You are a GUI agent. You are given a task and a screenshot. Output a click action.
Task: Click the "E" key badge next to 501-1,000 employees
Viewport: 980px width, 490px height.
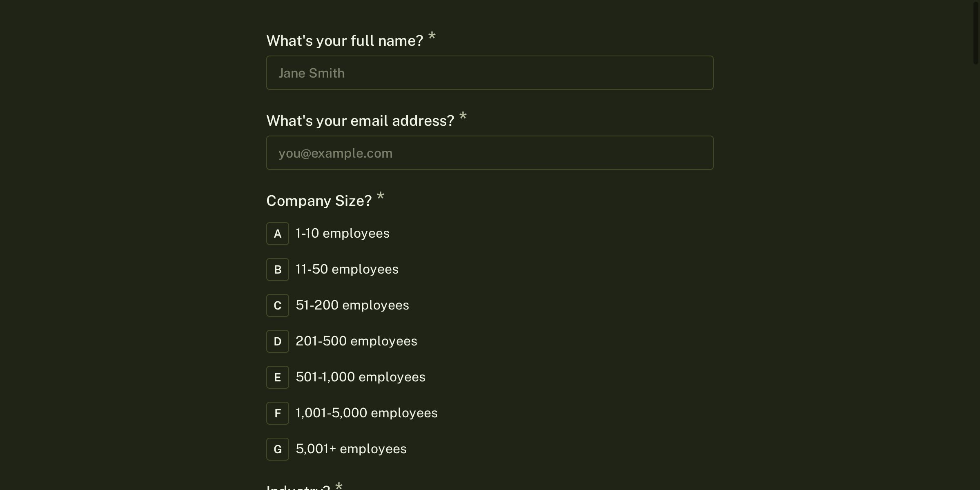[x=277, y=377]
